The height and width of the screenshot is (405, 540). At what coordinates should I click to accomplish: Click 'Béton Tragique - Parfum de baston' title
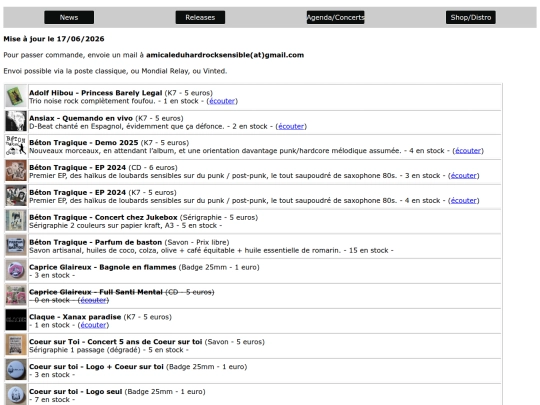click(x=95, y=242)
